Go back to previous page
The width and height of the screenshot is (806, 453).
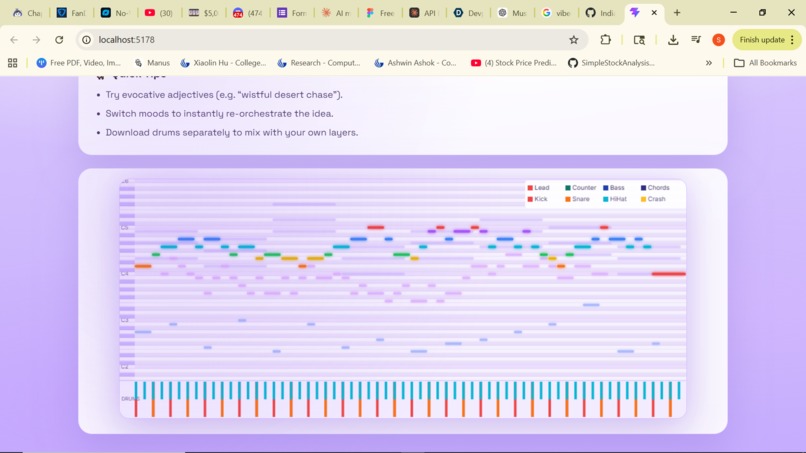[14, 40]
